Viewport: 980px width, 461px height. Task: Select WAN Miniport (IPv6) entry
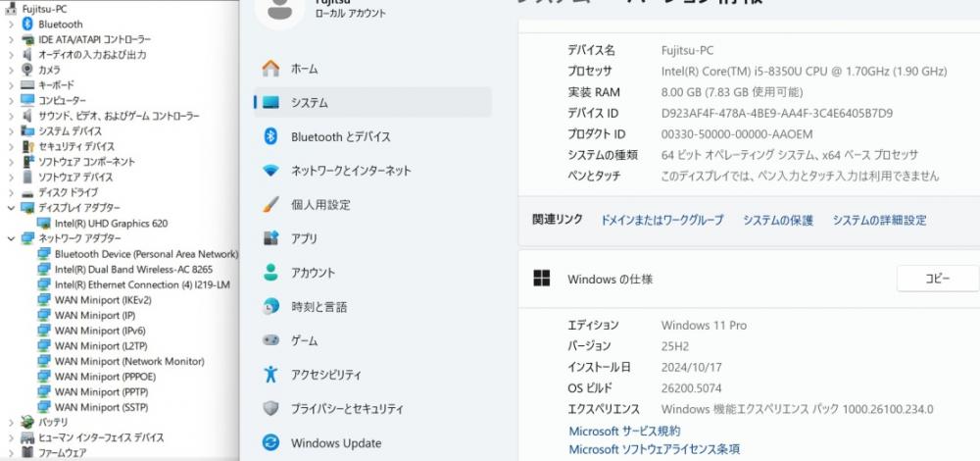coord(100,331)
